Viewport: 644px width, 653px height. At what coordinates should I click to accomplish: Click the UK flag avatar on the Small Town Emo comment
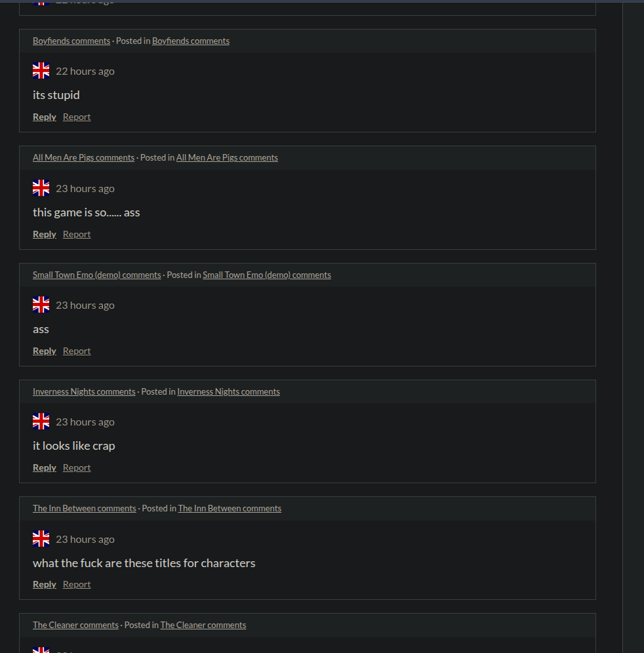pyautogui.click(x=41, y=304)
